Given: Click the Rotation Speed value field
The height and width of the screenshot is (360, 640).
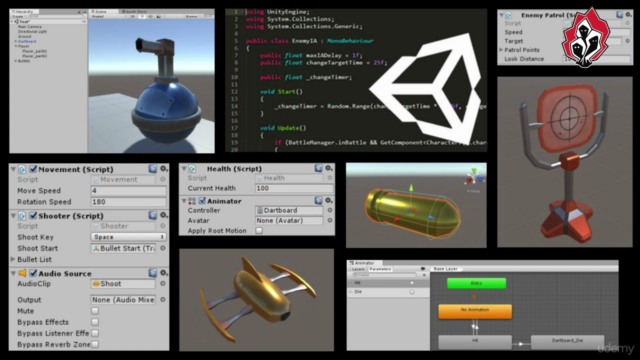Looking at the screenshot, I should coord(128,202).
